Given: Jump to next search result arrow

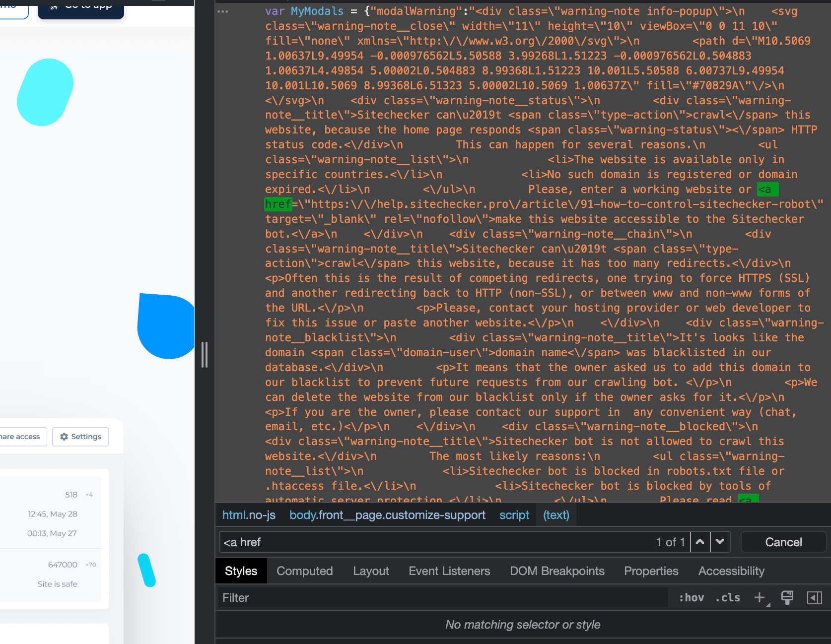Looking at the screenshot, I should pos(720,542).
